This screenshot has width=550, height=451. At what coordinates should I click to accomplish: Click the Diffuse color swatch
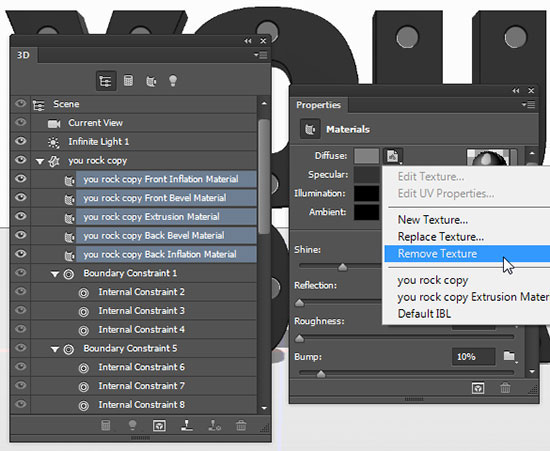[366, 156]
